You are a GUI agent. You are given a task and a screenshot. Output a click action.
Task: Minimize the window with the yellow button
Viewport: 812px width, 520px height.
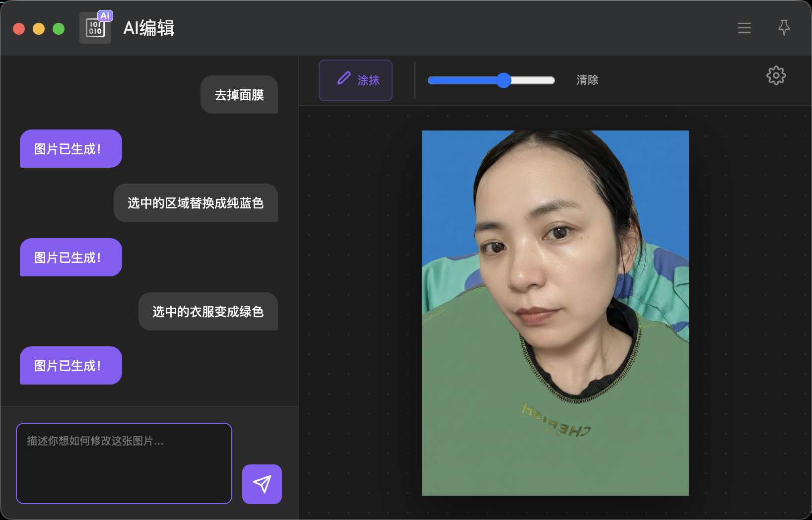point(39,29)
